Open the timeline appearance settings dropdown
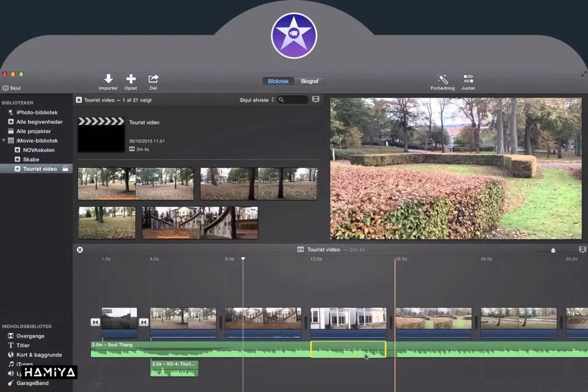The width and height of the screenshot is (588, 392). (x=582, y=249)
